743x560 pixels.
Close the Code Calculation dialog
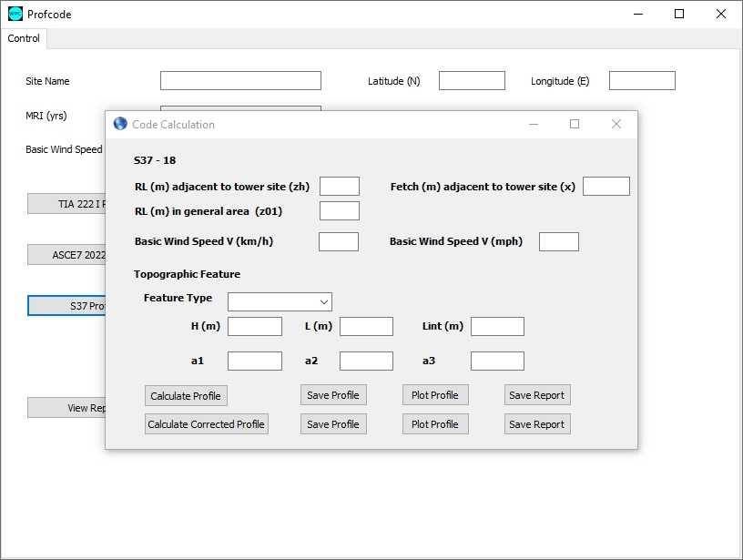click(x=616, y=124)
